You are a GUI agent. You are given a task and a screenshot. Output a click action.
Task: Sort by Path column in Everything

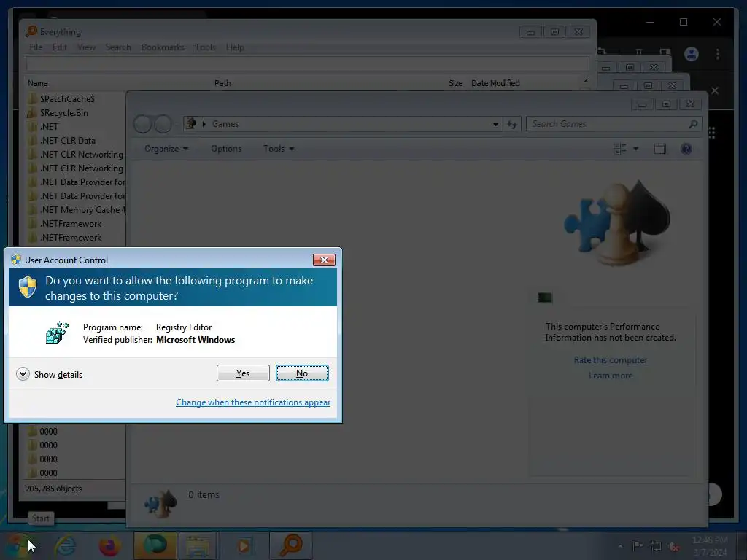pos(222,83)
